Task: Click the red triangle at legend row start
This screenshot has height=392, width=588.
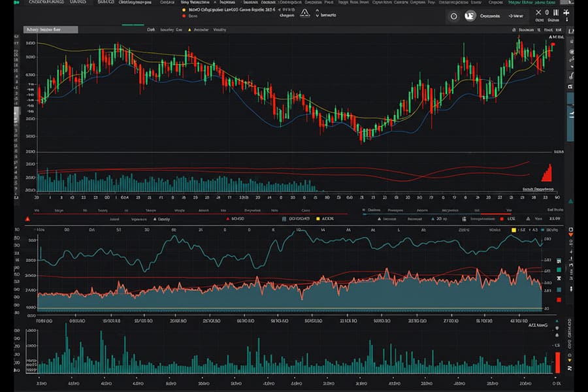Action: coord(27,219)
